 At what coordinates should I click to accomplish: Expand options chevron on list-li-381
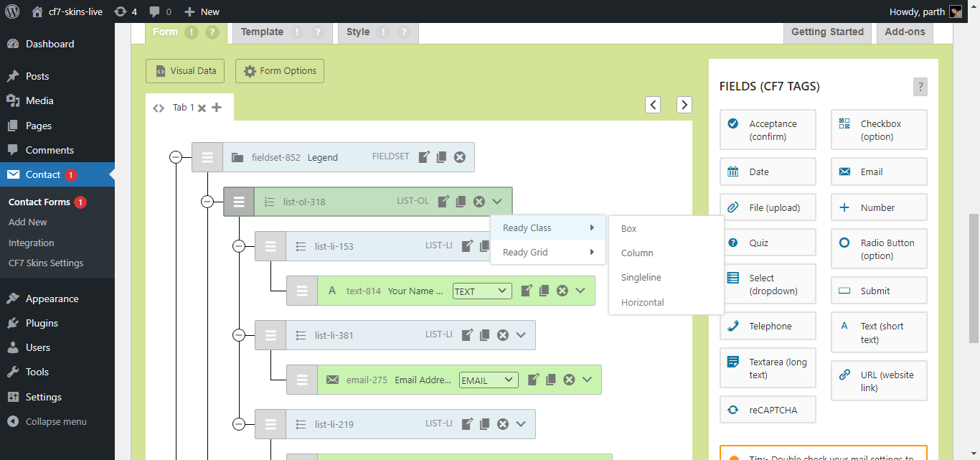coord(521,335)
